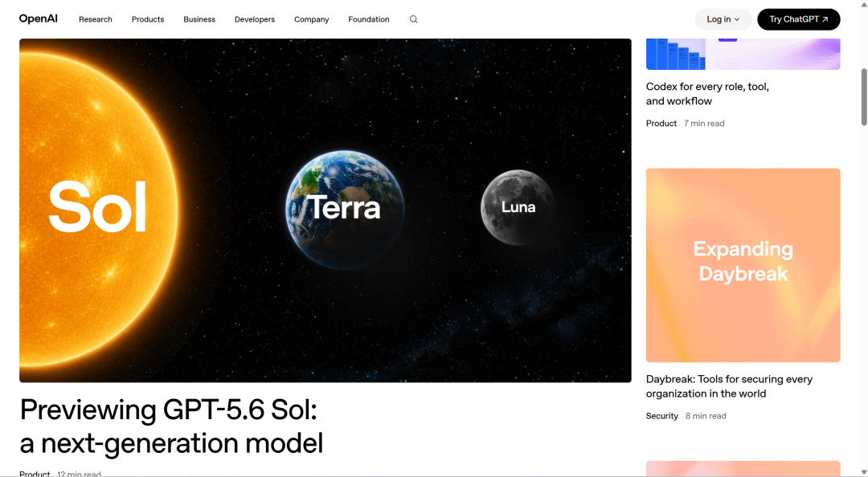This screenshot has width=868, height=477.
Task: Click the Codex article purple thumbnail
Action: click(743, 54)
